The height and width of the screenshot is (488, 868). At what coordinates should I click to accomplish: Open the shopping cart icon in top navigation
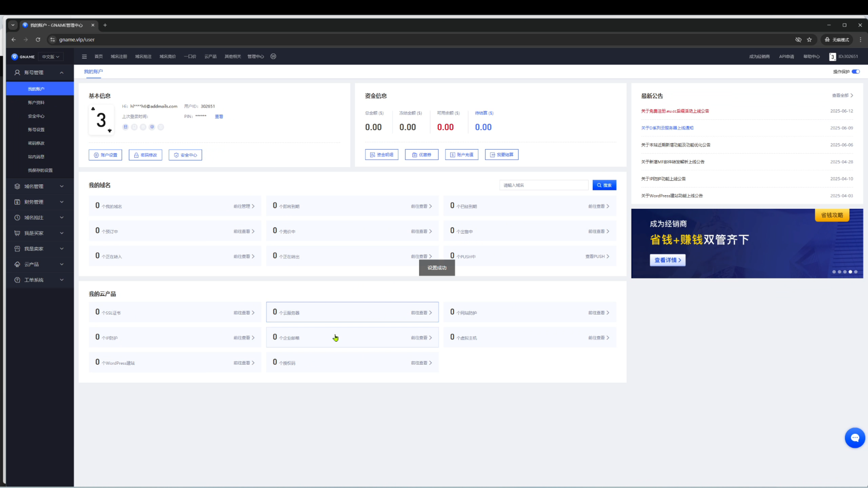pyautogui.click(x=273, y=56)
